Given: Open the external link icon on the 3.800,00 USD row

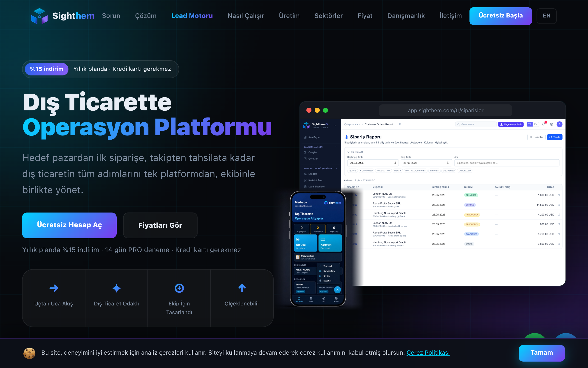Looking at the screenshot, I should [559, 244].
